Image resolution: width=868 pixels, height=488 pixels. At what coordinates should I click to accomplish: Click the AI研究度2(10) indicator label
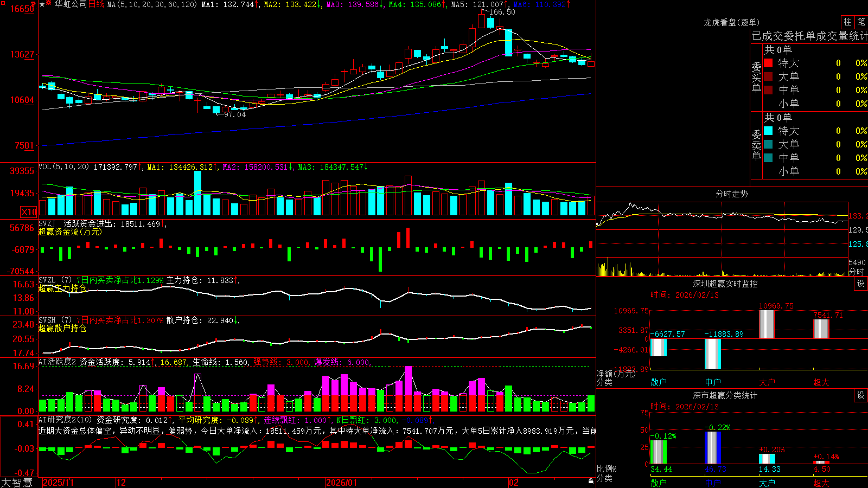pos(66,420)
